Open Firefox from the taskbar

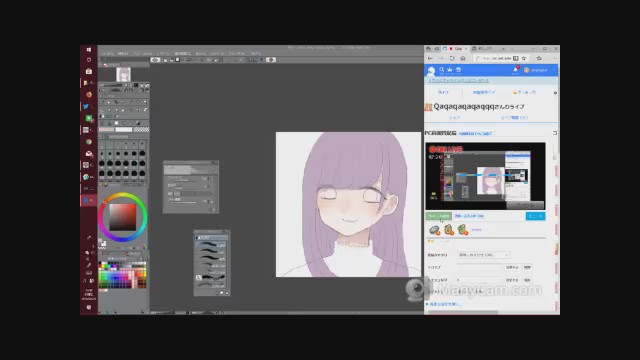pos(89,94)
